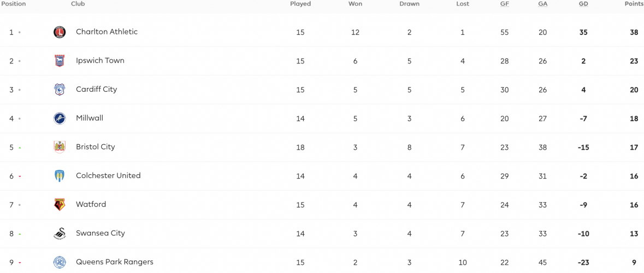Click the Cardiff City bluebird badge
644x273 pixels.
pos(60,90)
